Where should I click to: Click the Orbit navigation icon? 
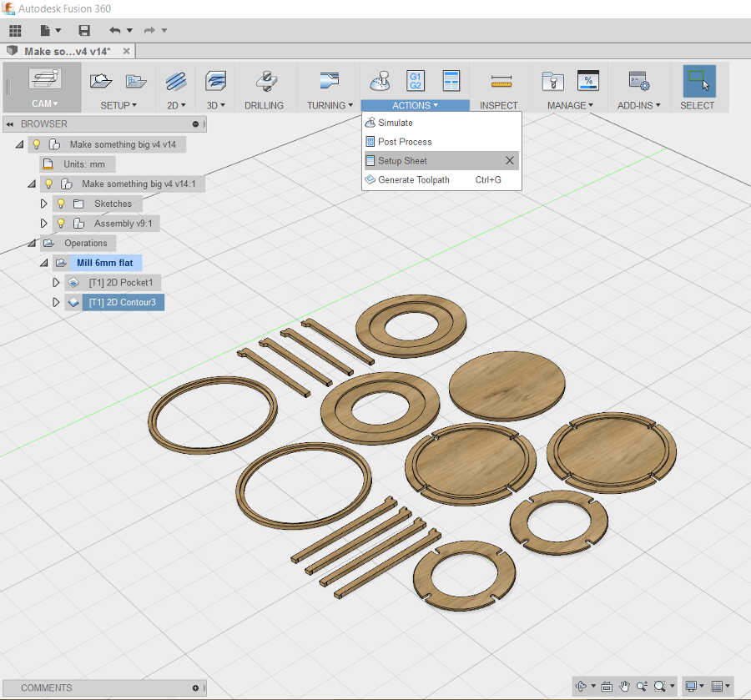581,687
